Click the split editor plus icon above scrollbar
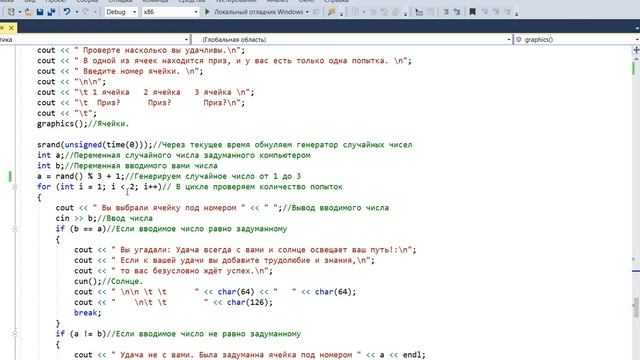 pyautogui.click(x=636, y=50)
